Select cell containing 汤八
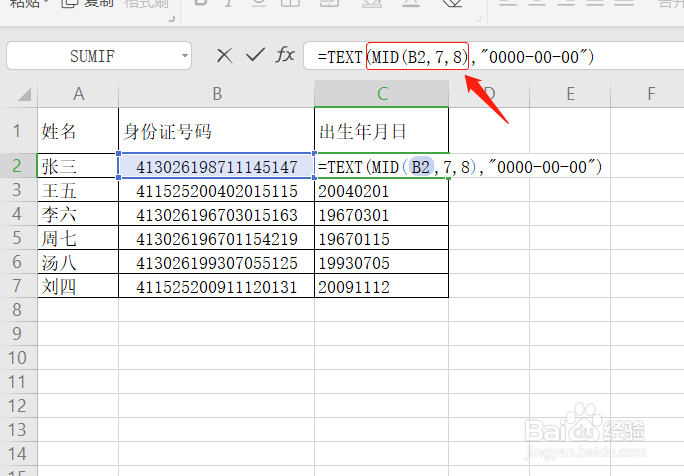The width and height of the screenshot is (684, 476). click(x=78, y=262)
